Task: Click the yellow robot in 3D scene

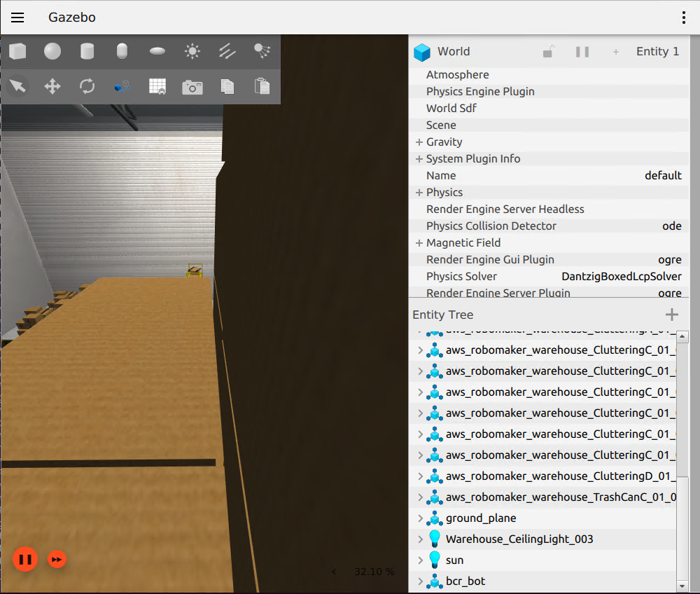Action: click(195, 270)
